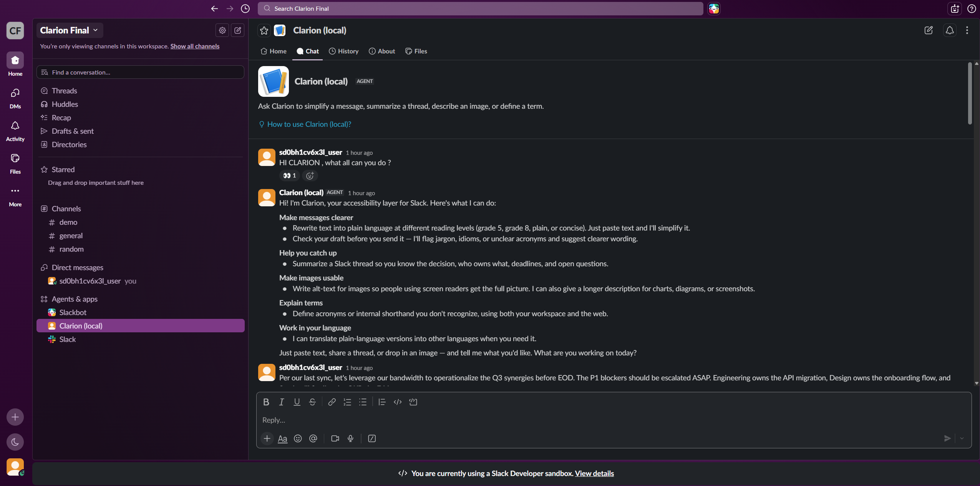Send the message with the arrow icon
The width and height of the screenshot is (980, 486).
click(947, 438)
